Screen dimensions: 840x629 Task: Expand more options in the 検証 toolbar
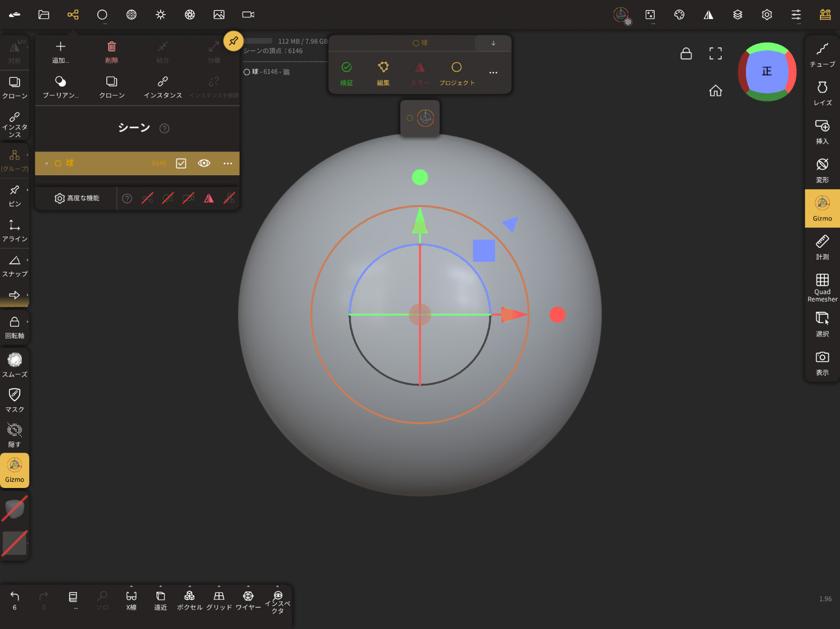[x=493, y=73]
